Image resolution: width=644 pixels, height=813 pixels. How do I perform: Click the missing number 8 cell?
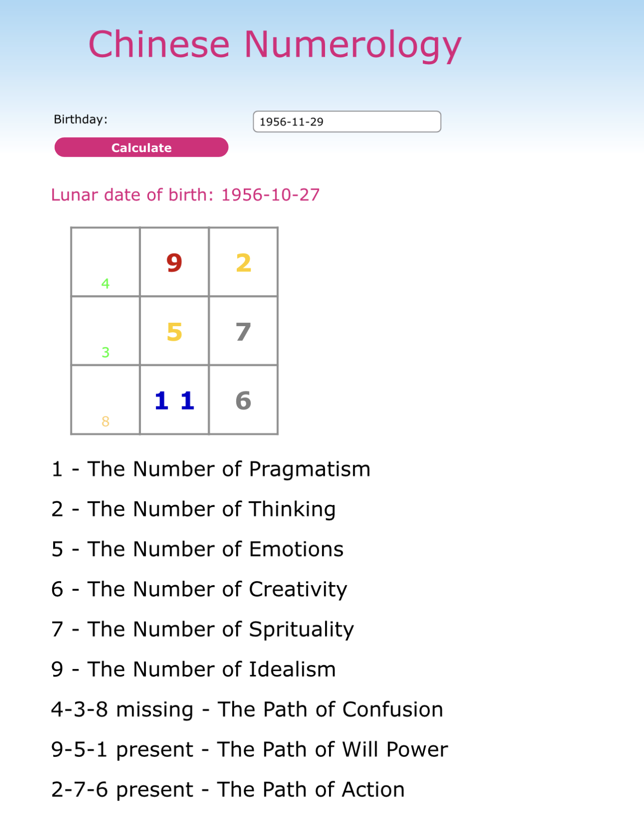105,400
